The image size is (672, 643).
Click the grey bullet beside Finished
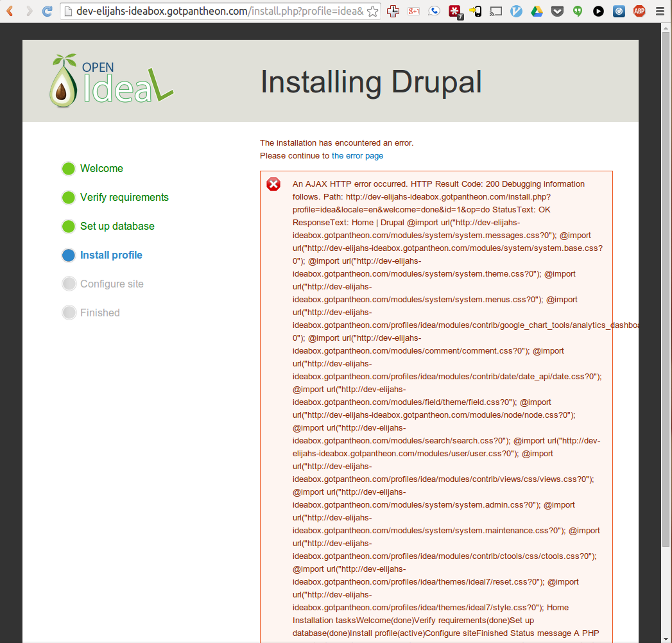[x=69, y=313]
